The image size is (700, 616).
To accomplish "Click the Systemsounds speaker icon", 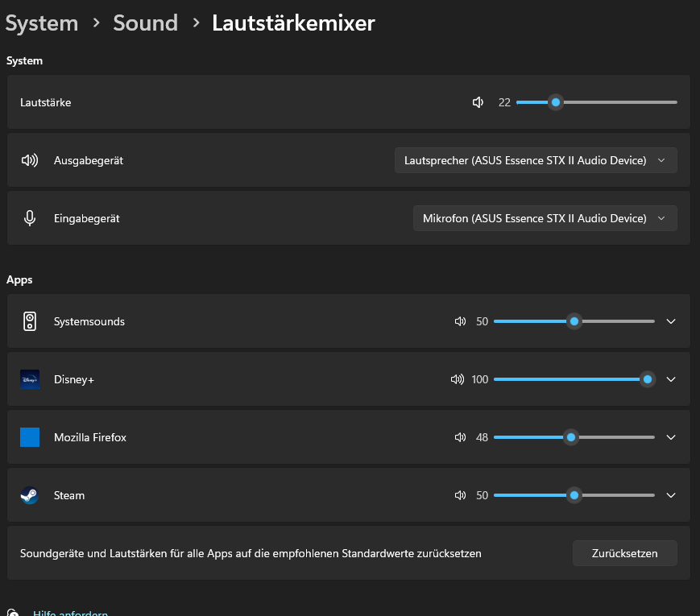I will (459, 321).
